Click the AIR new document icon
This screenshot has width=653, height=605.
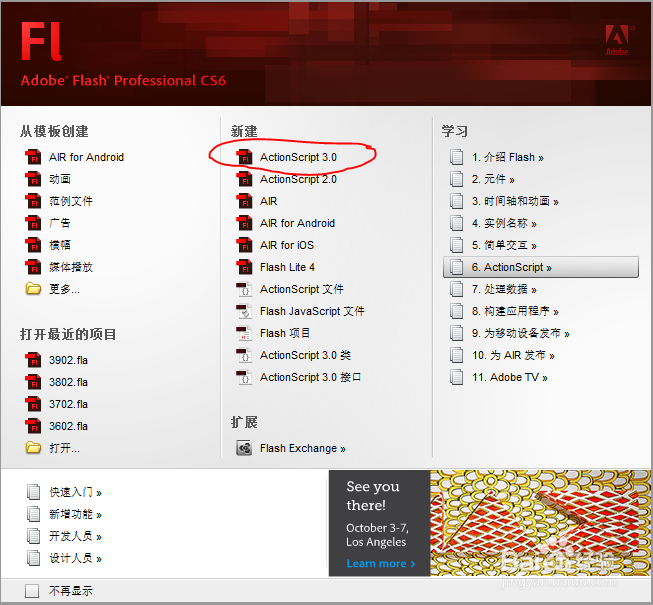(x=244, y=201)
